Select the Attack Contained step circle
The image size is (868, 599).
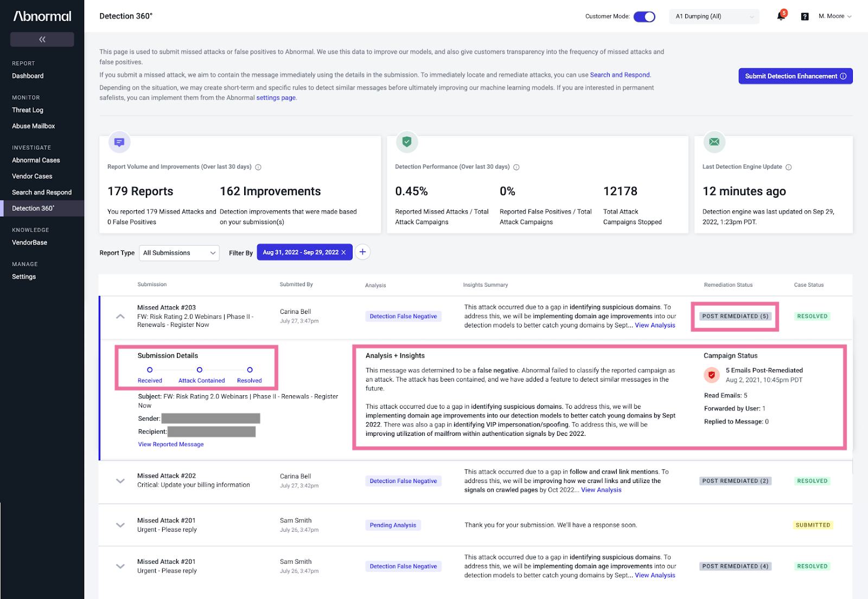[200, 370]
